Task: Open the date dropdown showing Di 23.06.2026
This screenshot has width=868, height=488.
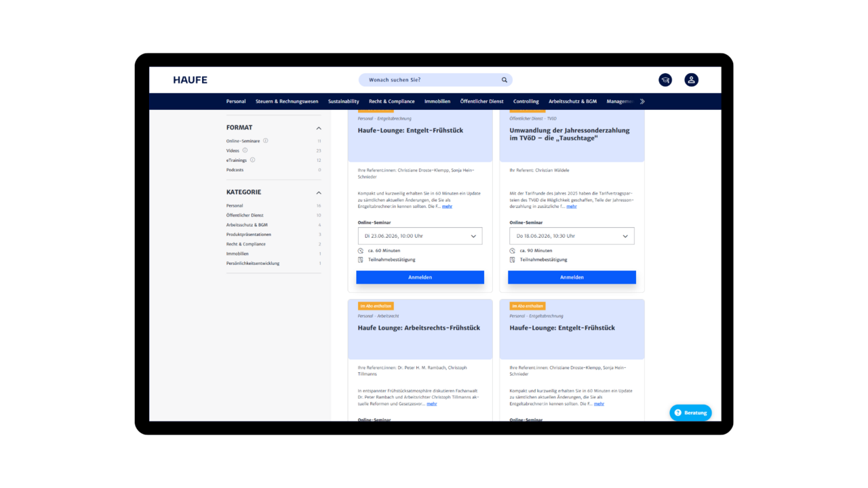Action: [x=420, y=236]
